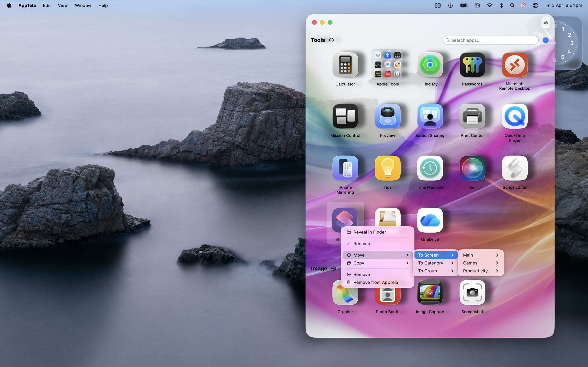Launch the OneDrive app
The image size is (588, 367).
pyautogui.click(x=430, y=220)
